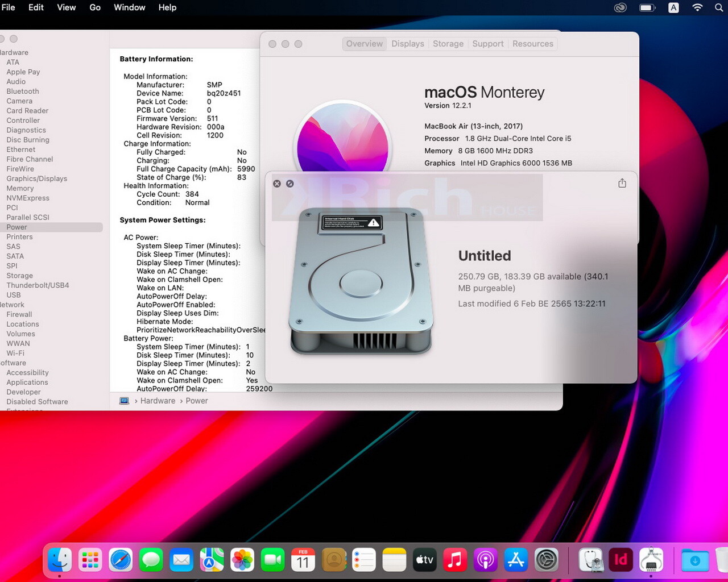The height and width of the screenshot is (582, 728).
Task: Select Wi-Fi in the Network sidebar section
Action: click(15, 354)
